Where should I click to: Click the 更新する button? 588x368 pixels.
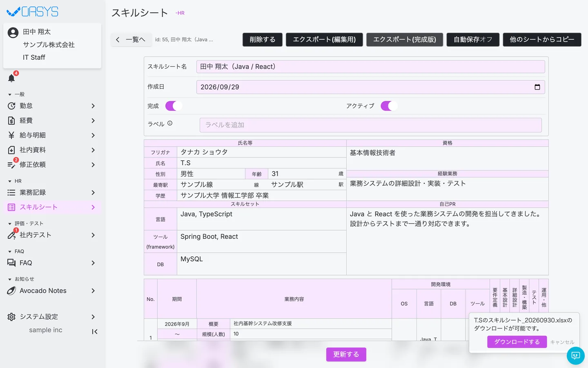coord(346,355)
